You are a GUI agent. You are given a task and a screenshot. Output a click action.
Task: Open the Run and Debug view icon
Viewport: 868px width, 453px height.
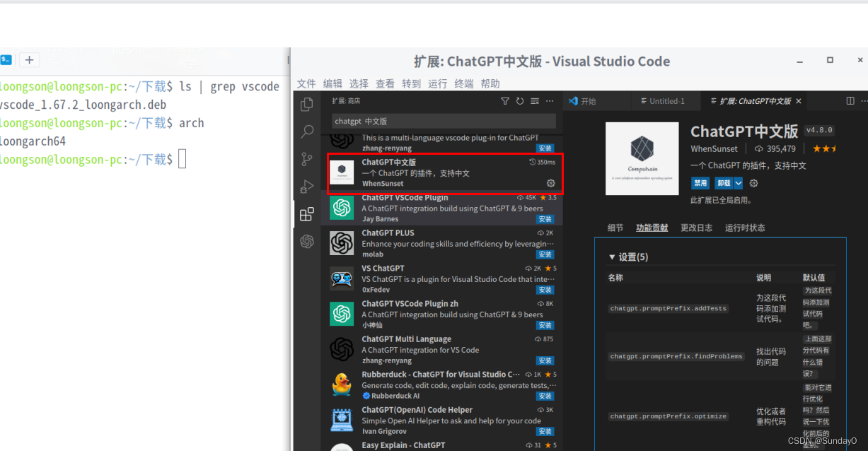tap(307, 187)
